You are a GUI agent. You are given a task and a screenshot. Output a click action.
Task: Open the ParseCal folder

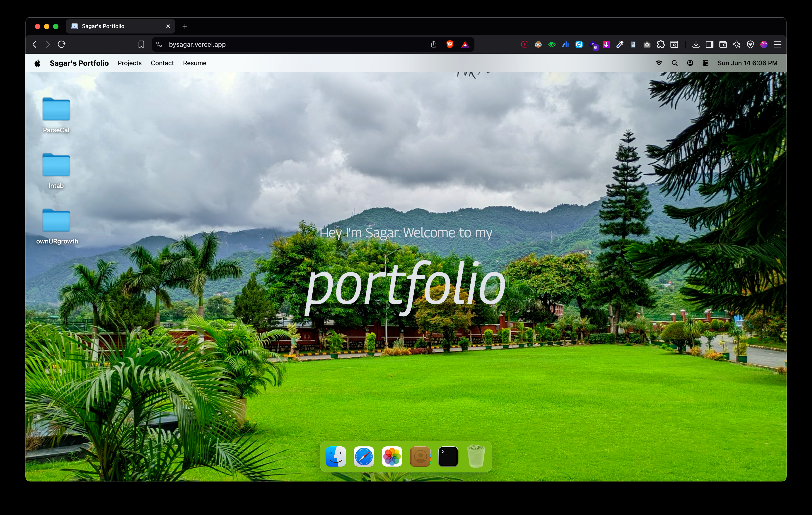pyautogui.click(x=56, y=115)
